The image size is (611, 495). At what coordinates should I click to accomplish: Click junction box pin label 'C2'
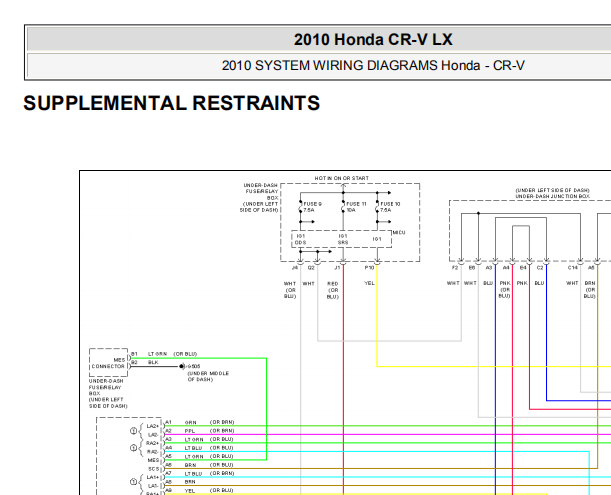pos(540,268)
